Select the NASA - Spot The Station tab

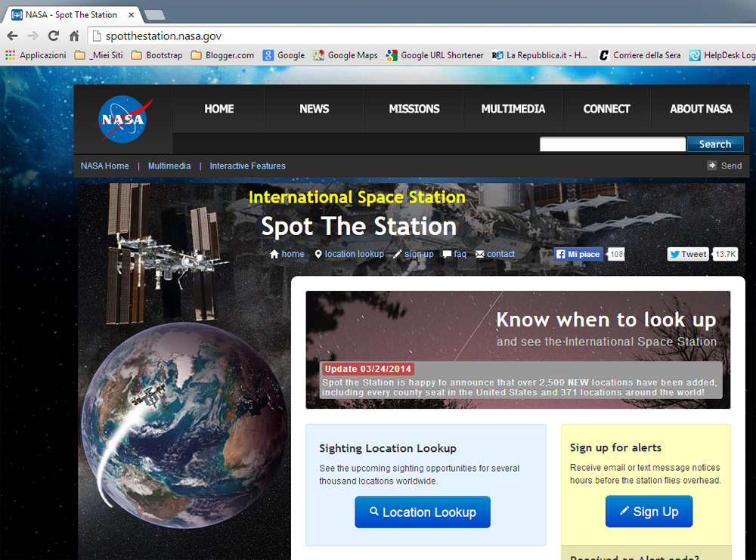(71, 15)
